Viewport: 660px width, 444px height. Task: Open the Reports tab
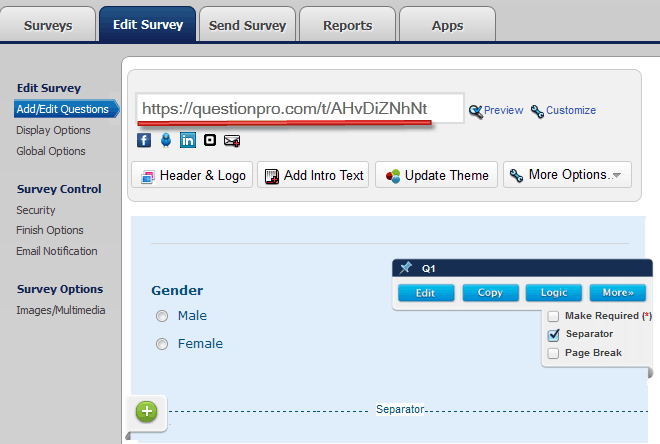pyautogui.click(x=347, y=25)
